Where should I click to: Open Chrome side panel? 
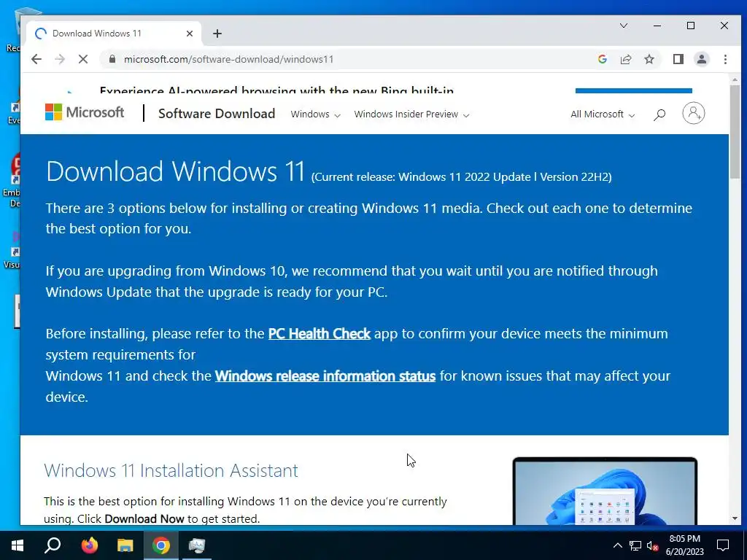click(678, 59)
